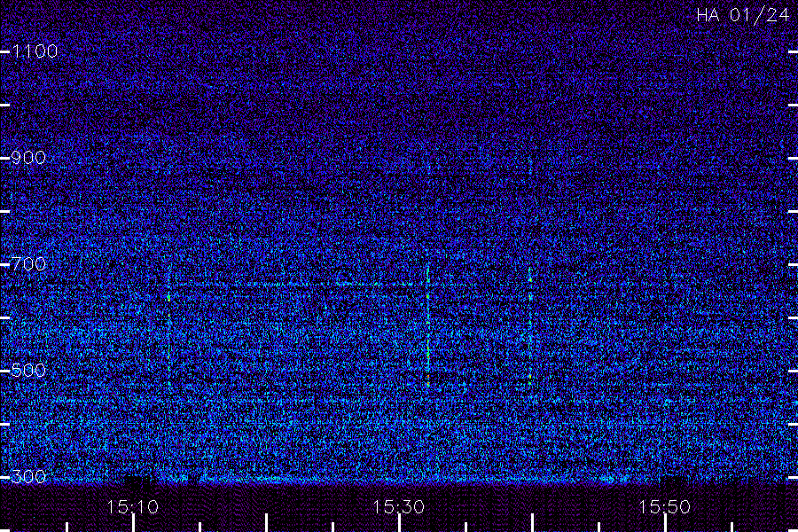
Task: Click the 900 frequency axis label
Action: 28,157
